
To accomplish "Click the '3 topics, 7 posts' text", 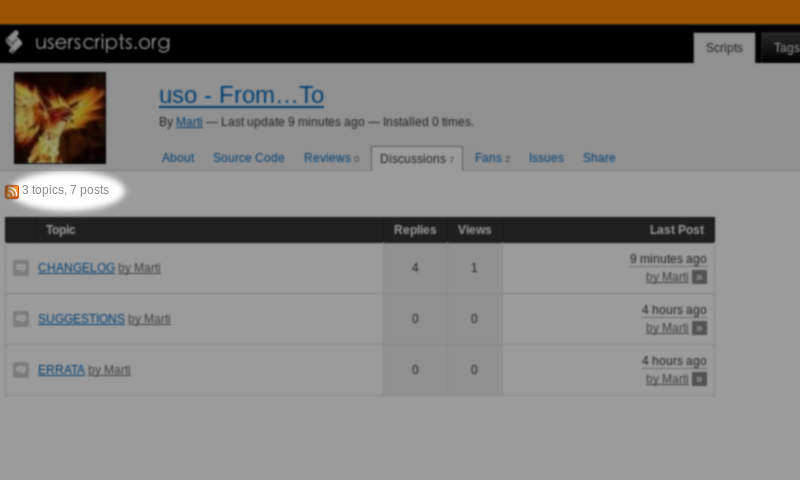I will pyautogui.click(x=65, y=190).
